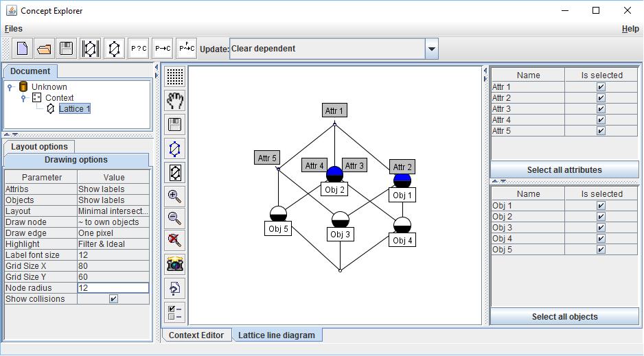Image resolution: width=644 pixels, height=356 pixels.
Task: Take a snapshot with the camera icon
Action: [x=175, y=264]
